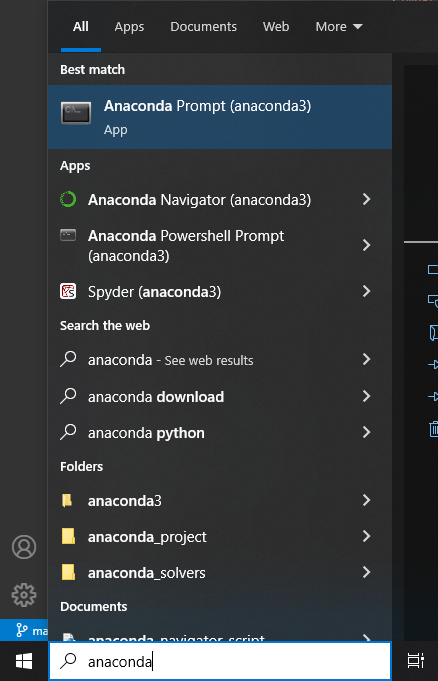Switch to the Documents tab
The width and height of the screenshot is (438, 681).
point(203,27)
